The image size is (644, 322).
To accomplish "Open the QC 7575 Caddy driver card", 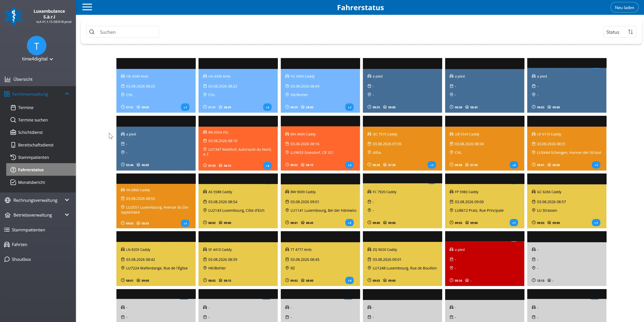I will tap(402, 143).
